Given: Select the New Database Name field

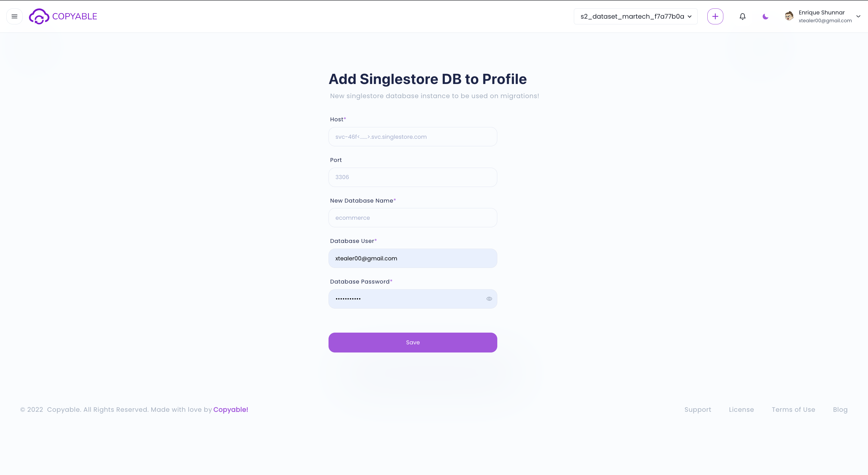Looking at the screenshot, I should coord(413,218).
